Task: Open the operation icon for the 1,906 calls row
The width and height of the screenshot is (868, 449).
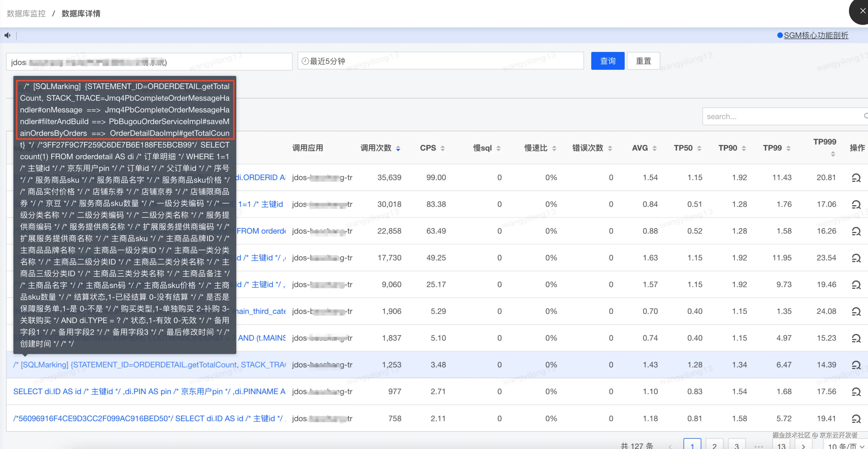Action: pos(856,311)
